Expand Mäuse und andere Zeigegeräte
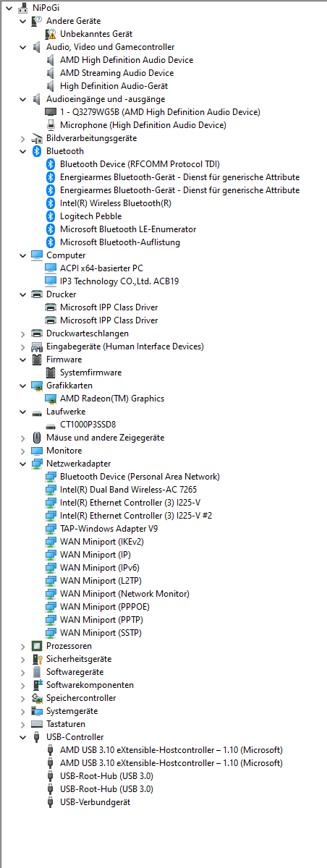This screenshot has width=327, height=868. point(23,438)
